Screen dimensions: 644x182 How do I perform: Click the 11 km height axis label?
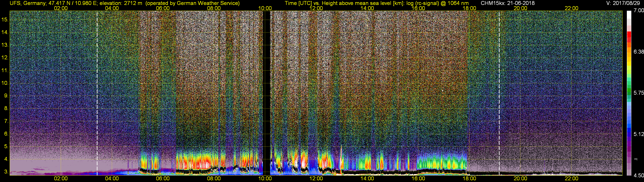pyautogui.click(x=5, y=71)
